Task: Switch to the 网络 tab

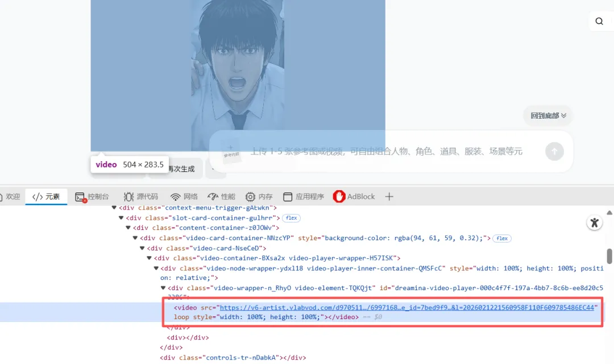Action: (184, 196)
